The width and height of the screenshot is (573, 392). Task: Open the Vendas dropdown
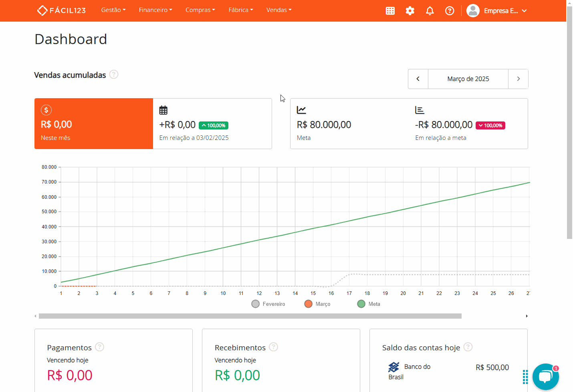point(278,10)
